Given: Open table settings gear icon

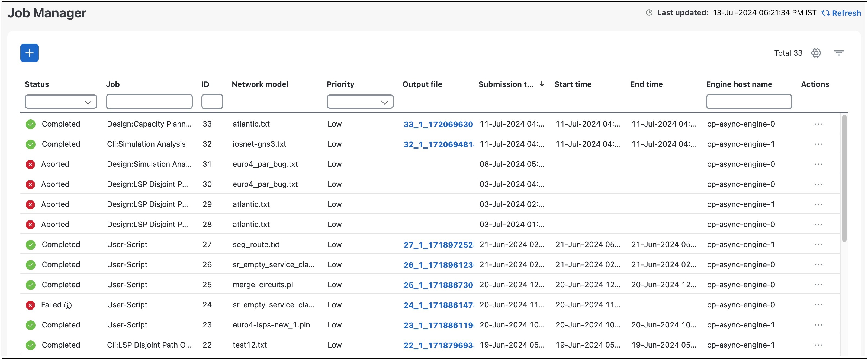Looking at the screenshot, I should [816, 53].
